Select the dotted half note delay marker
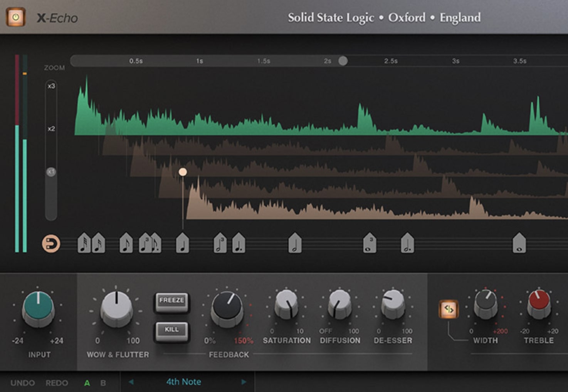Screen dimensions: 568x392 pyautogui.click(x=407, y=243)
